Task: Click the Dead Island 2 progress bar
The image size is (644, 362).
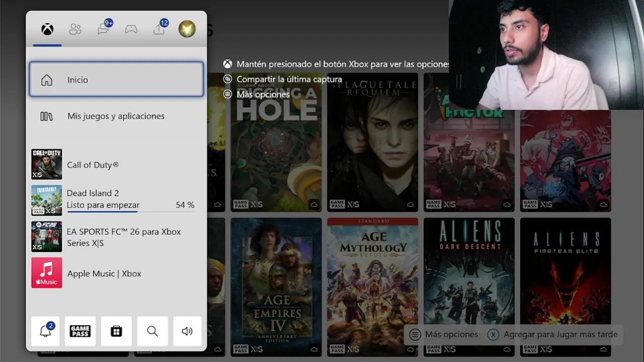Action: [130, 212]
